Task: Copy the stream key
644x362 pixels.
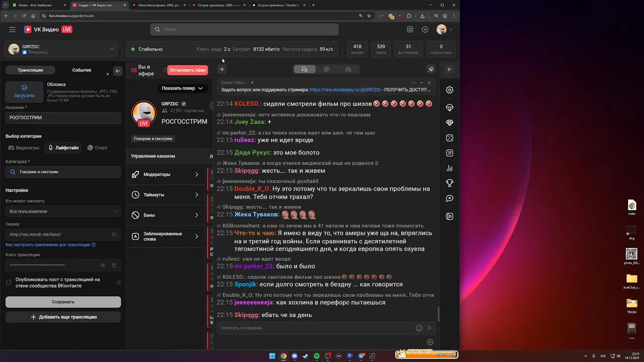Action: (114, 265)
